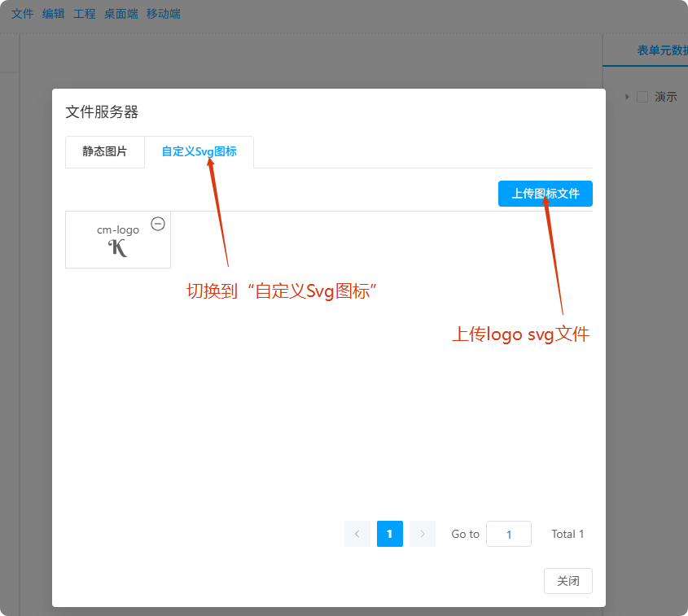This screenshot has width=688, height=616.
Task: Toggle the 演示 checkbox
Action: pyautogui.click(x=642, y=97)
